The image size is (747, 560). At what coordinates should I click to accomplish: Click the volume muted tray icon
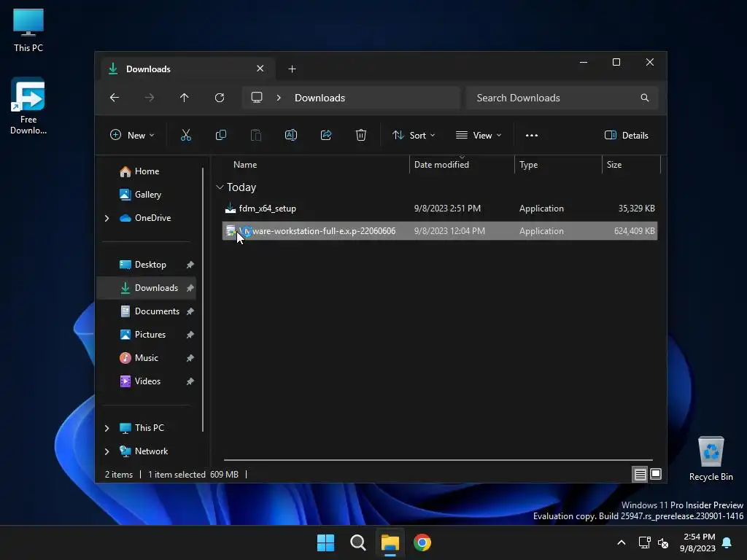point(663,542)
